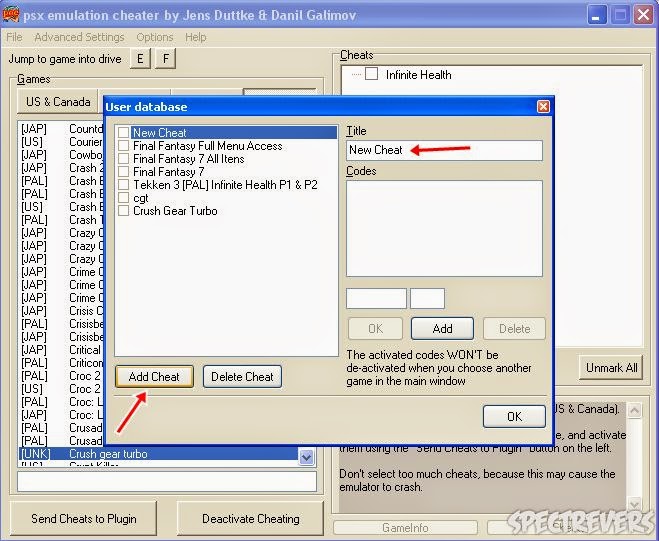Confirm the User database dialog with OK
This screenshot has height=541, width=659.
tap(514, 416)
